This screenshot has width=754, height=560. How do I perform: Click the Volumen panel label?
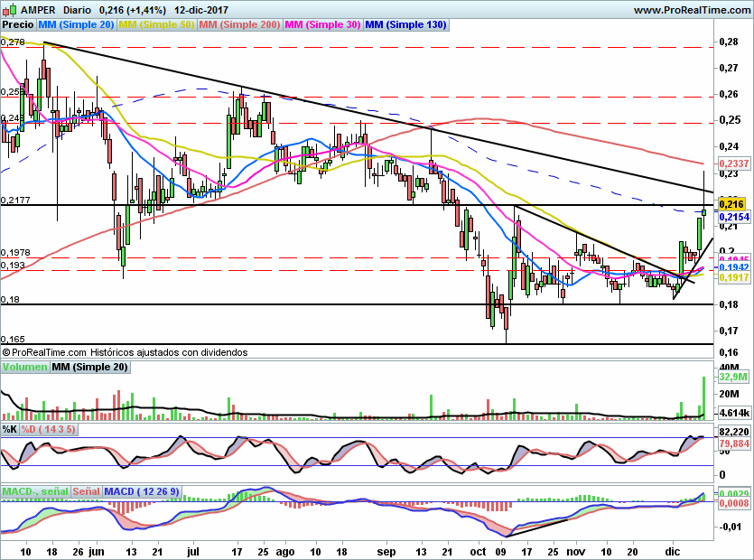tap(24, 367)
